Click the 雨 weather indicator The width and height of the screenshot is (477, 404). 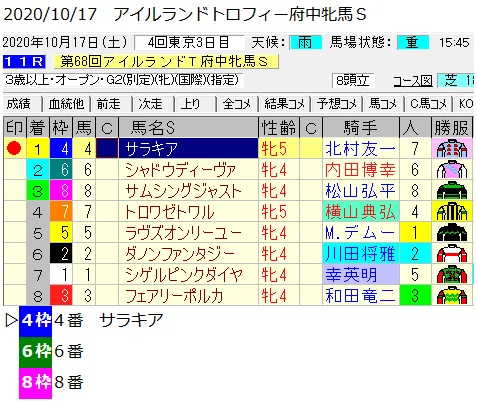pyautogui.click(x=305, y=42)
